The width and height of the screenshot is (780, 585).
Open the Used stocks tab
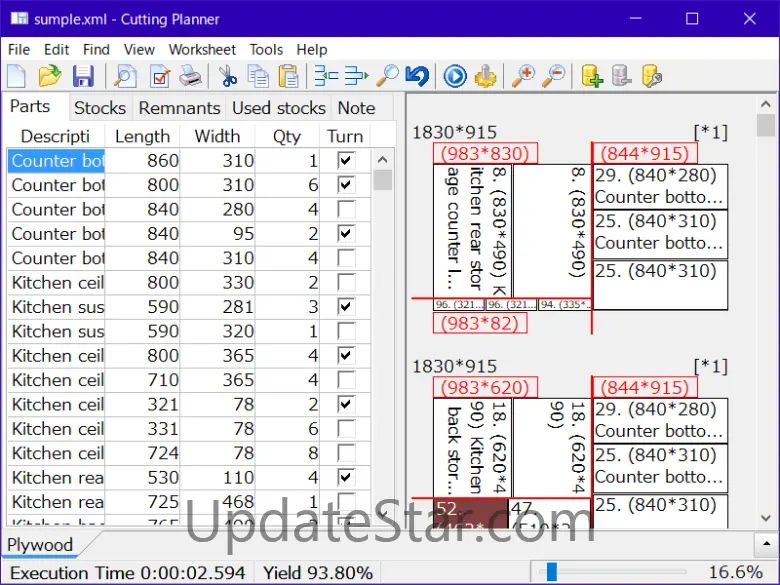(x=279, y=108)
